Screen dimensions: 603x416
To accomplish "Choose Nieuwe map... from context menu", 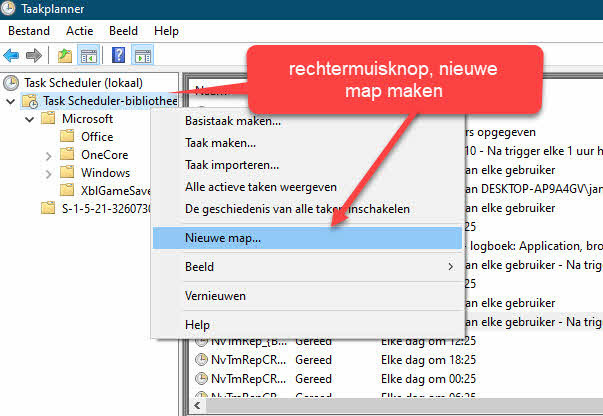I will (x=307, y=238).
